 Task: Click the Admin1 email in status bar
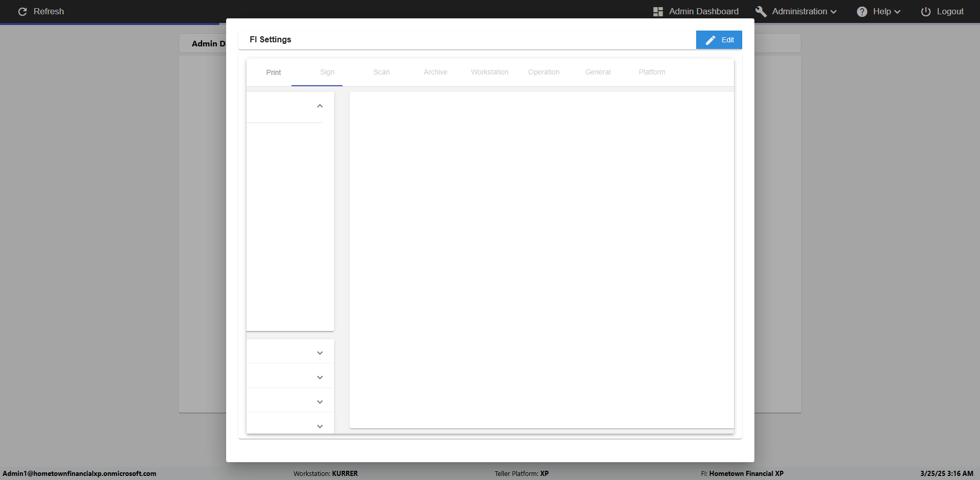pyautogui.click(x=80, y=473)
